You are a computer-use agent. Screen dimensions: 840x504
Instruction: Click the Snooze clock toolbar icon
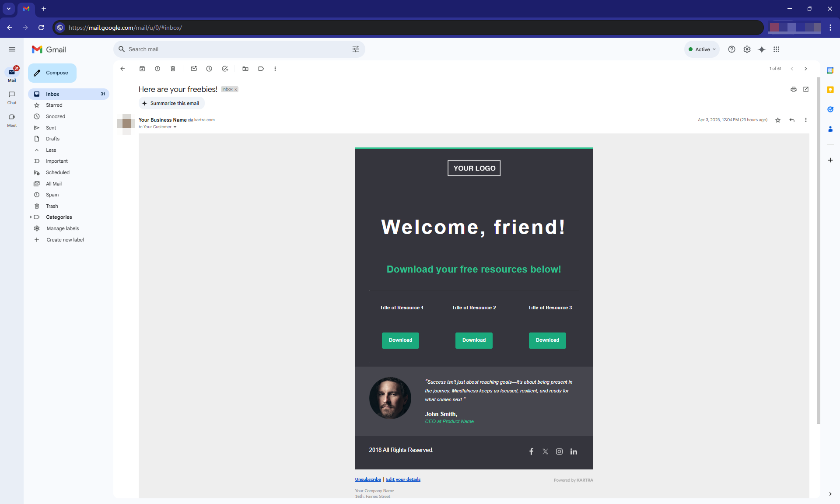click(209, 69)
